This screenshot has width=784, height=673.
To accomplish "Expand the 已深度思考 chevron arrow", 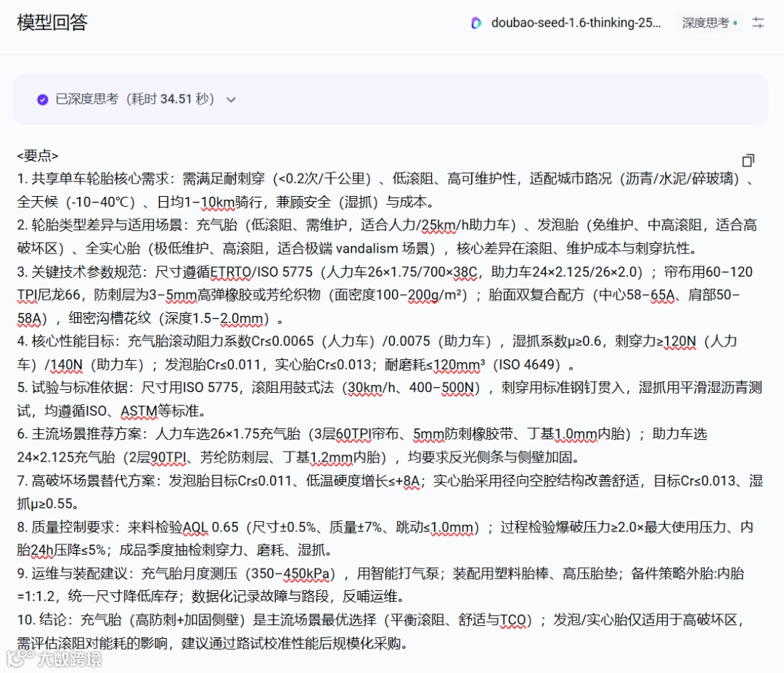I will point(231,99).
